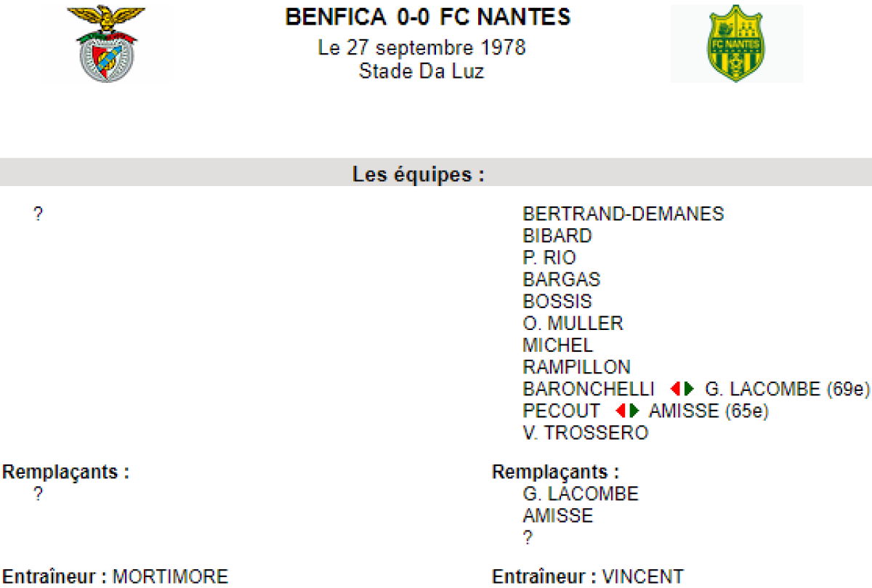Select player P. RIO in lineup
872x588 pixels.
(549, 258)
